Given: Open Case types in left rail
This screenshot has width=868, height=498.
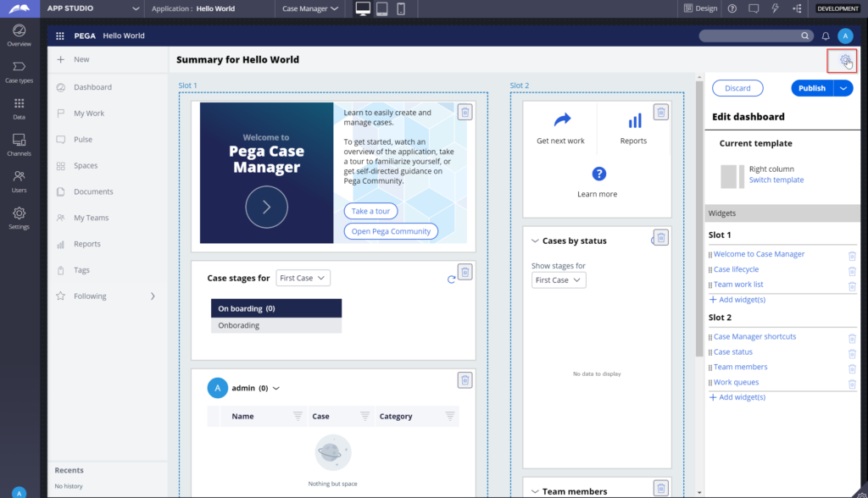Looking at the screenshot, I should (19, 72).
